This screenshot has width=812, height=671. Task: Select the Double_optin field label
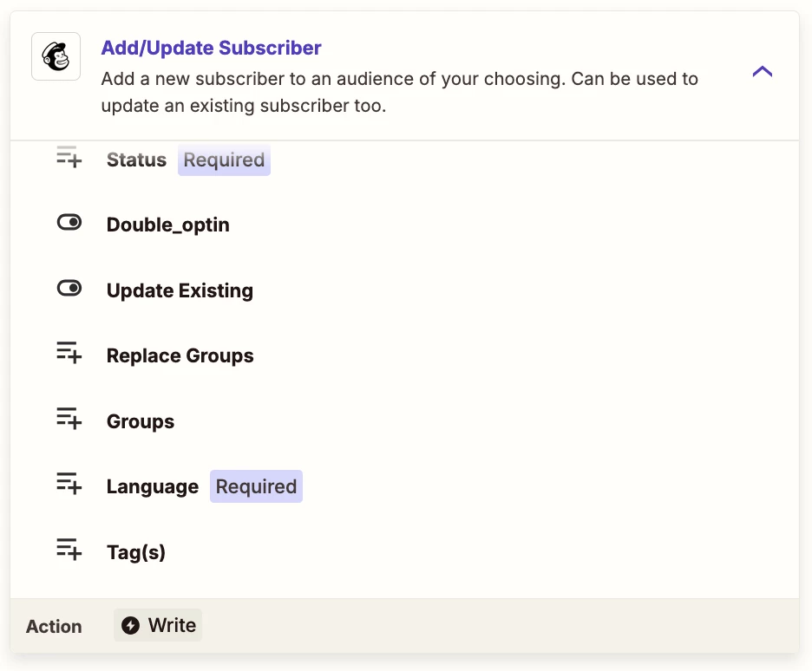click(167, 225)
